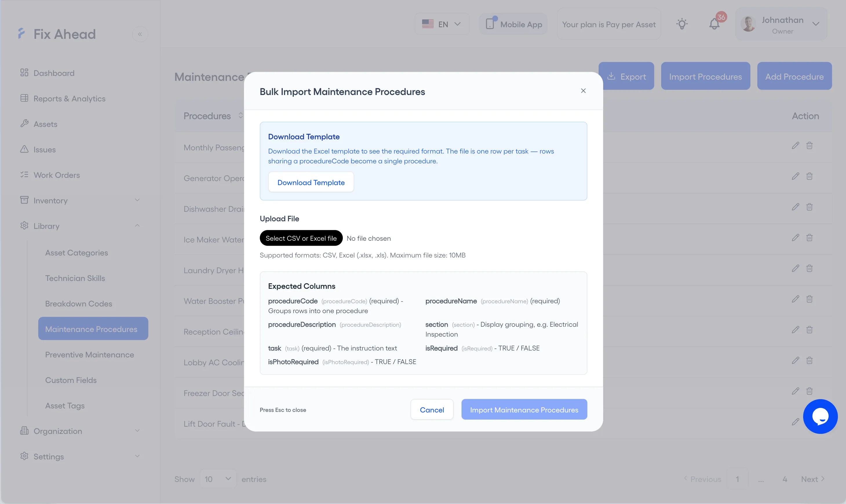The height and width of the screenshot is (504, 846).
Task: Open Custom Fields in Library menu
Action: point(71,380)
